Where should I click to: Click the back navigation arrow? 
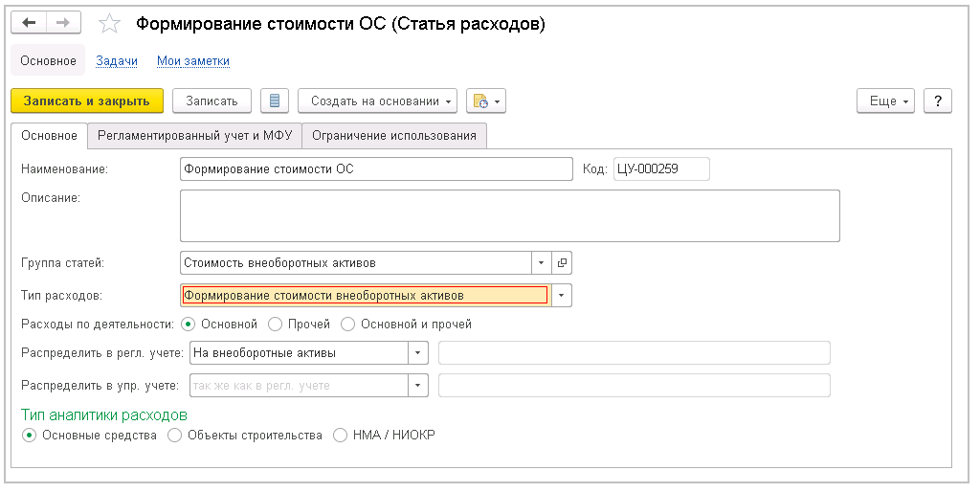29,24
